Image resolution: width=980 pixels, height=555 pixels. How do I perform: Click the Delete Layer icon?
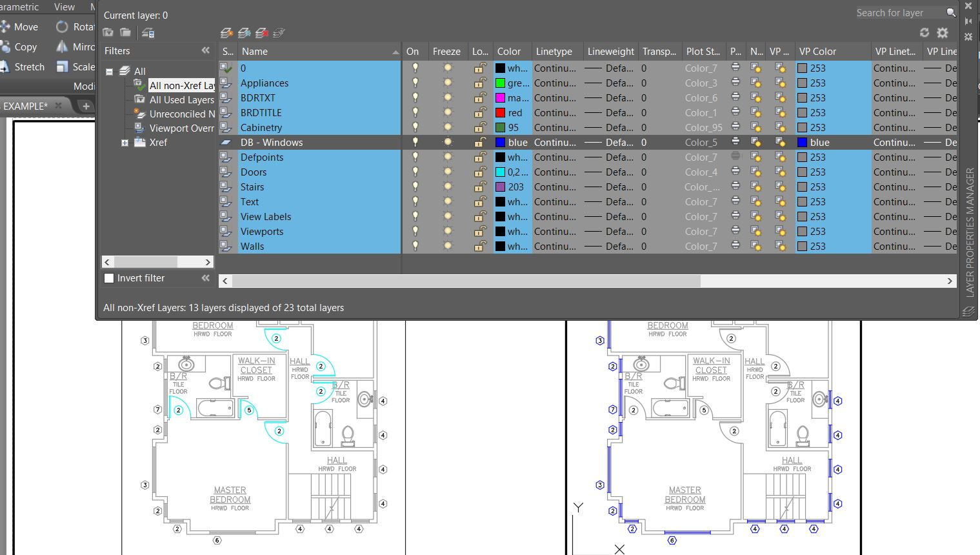(x=261, y=33)
